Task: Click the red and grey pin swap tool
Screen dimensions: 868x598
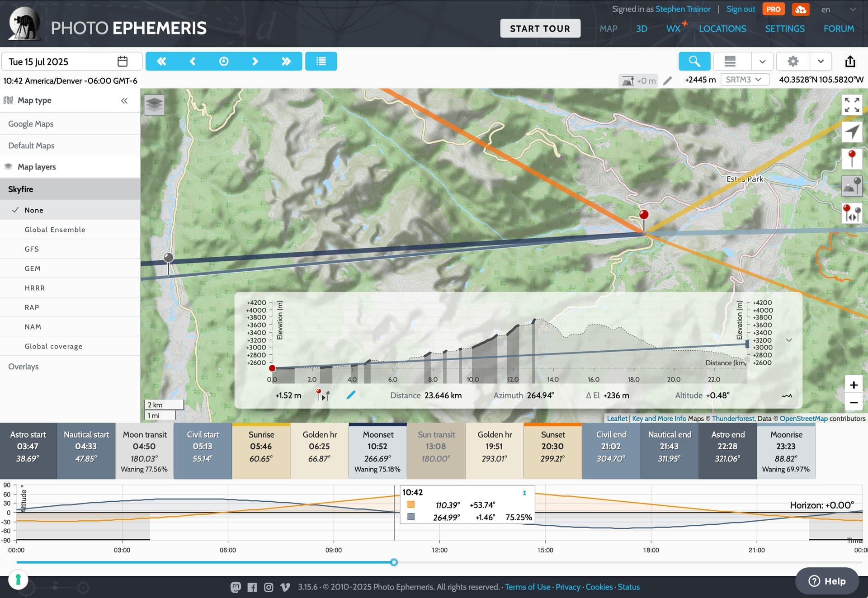Action: click(x=852, y=213)
